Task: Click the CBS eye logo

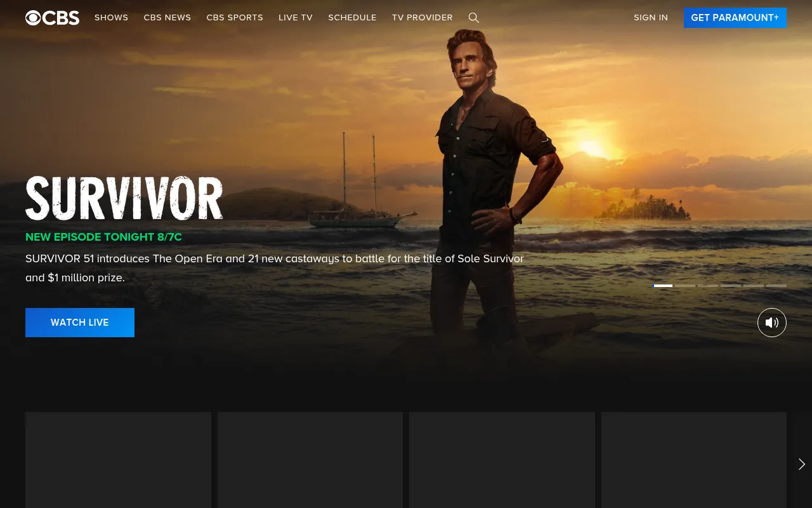Action: tap(52, 18)
